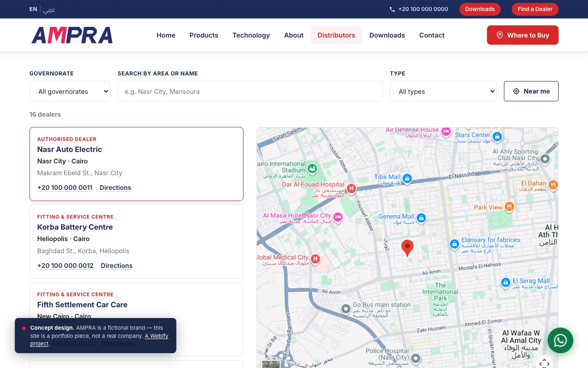Open Technology nav item
Image resolution: width=588 pixels, height=368 pixels.
[251, 35]
